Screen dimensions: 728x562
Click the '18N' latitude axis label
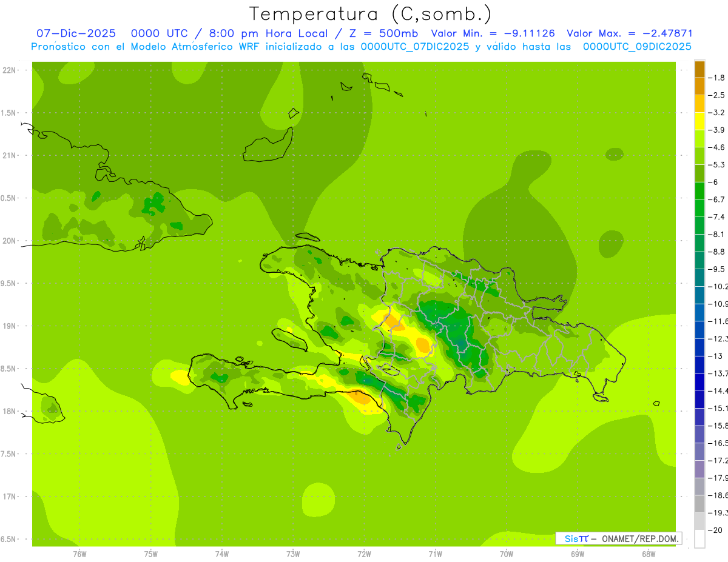[x=9, y=411]
